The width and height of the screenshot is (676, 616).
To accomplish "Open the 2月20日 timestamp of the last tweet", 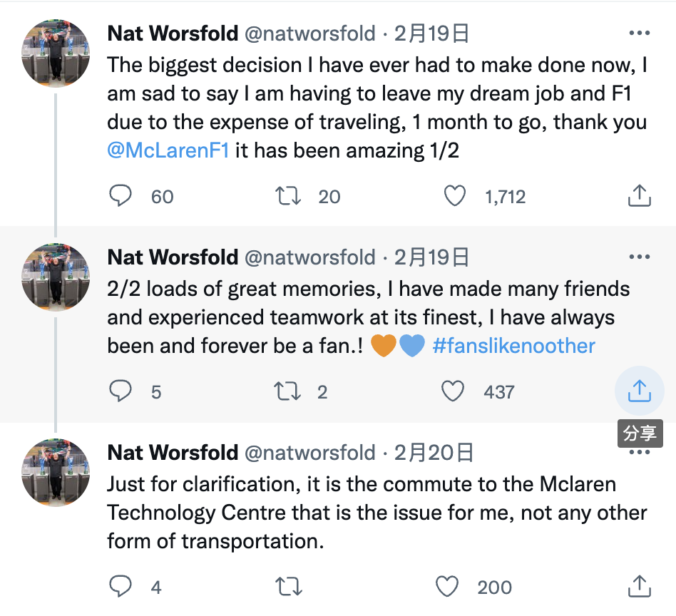I will [x=434, y=452].
